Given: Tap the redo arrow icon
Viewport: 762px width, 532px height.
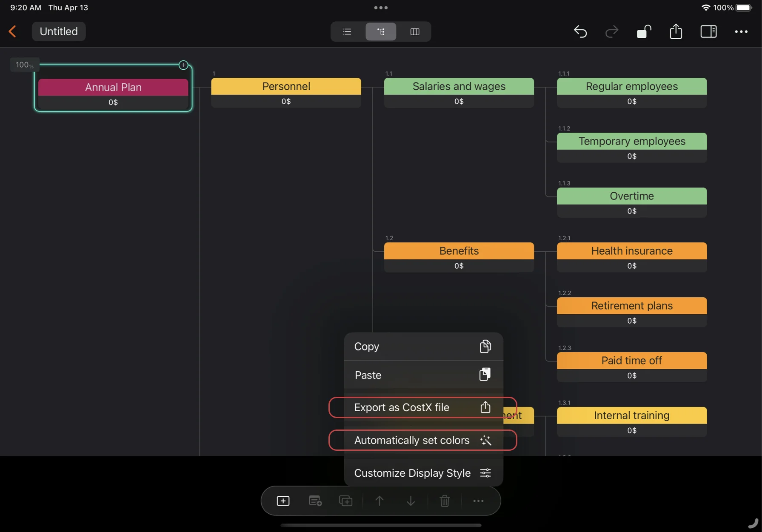Looking at the screenshot, I should point(611,31).
